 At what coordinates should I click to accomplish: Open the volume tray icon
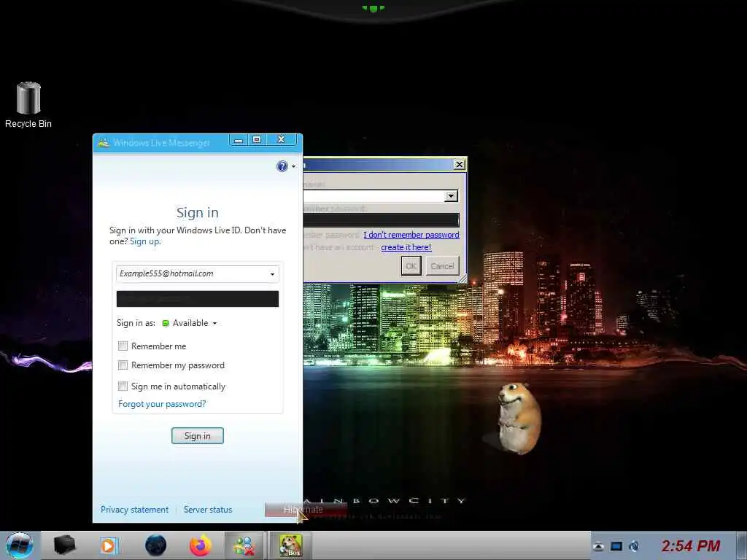click(634, 546)
